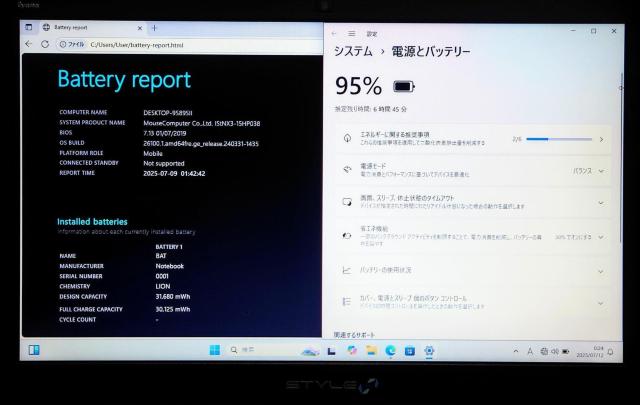The width and height of the screenshot is (640, 405).
Task: Switch to Microsoft Edge on taskbar
Action: click(391, 350)
